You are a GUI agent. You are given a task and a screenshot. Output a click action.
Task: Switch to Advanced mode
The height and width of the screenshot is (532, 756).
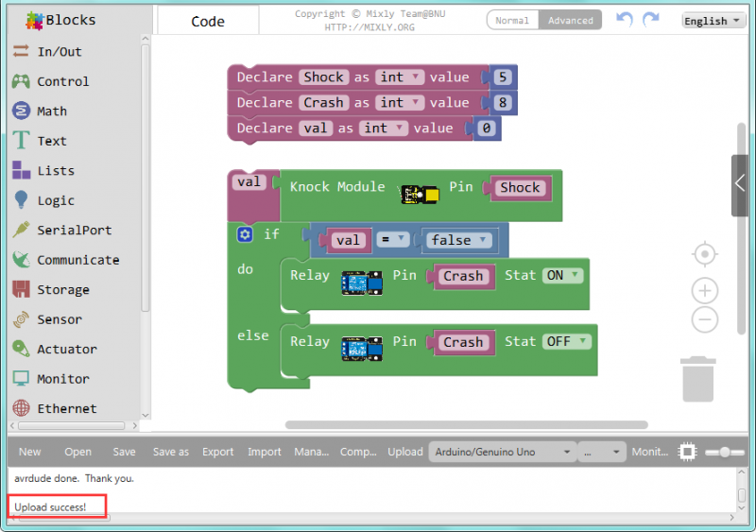[570, 20]
